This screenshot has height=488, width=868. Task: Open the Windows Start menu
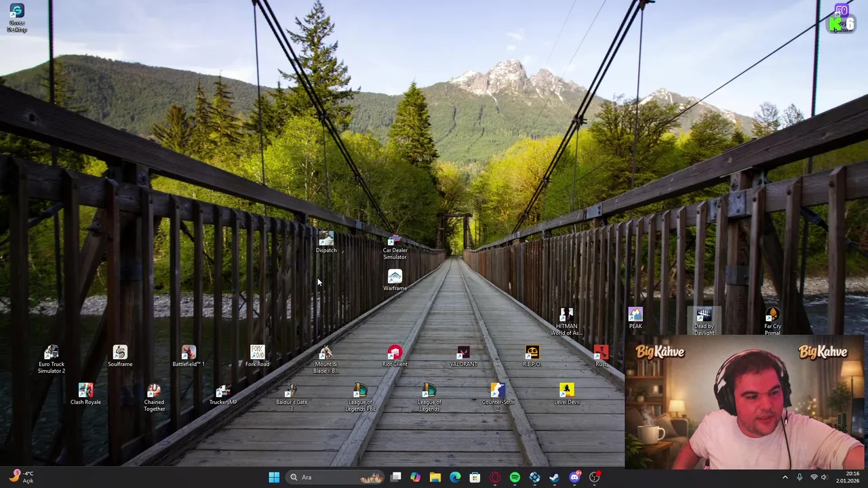(x=274, y=477)
